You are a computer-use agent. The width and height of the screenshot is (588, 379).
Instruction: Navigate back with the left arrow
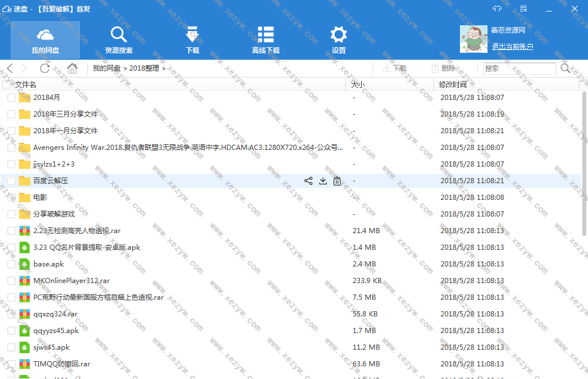click(10, 68)
